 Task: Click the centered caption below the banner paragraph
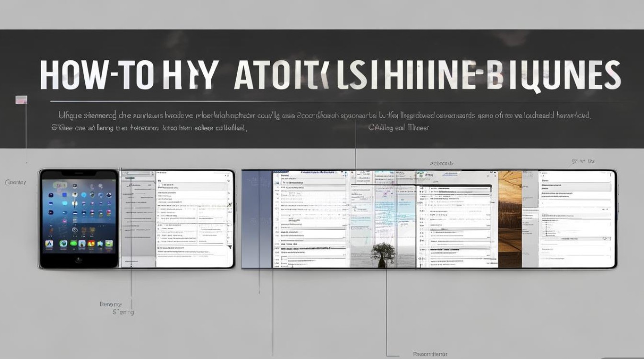[x=399, y=128]
